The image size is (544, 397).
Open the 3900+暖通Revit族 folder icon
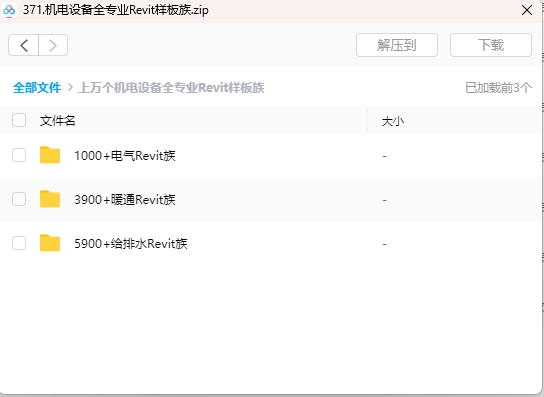[x=50, y=199]
